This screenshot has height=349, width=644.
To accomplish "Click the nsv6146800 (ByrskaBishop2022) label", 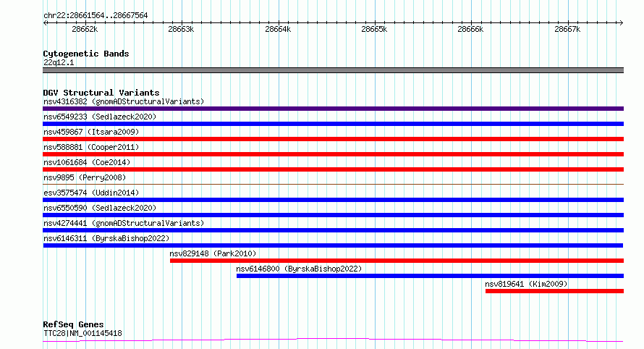I will point(299,269).
